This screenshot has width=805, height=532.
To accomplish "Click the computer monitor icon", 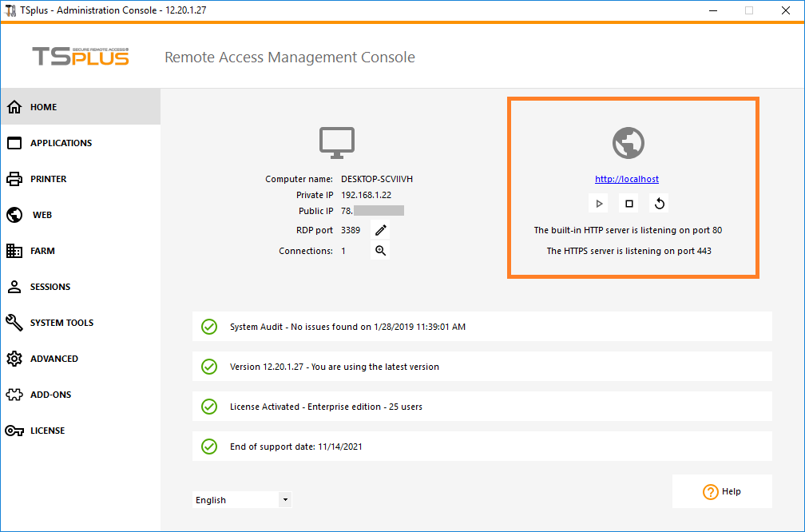I will point(337,143).
